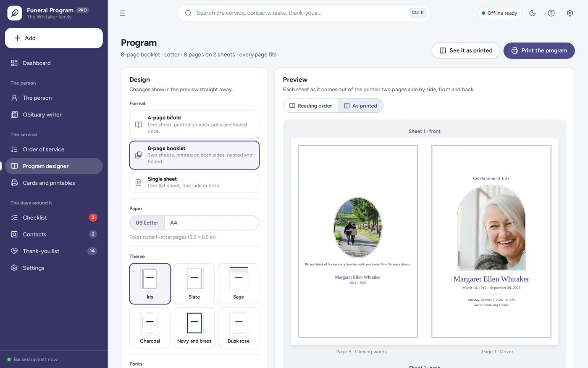Pick the Slate theme swatch

(x=194, y=284)
